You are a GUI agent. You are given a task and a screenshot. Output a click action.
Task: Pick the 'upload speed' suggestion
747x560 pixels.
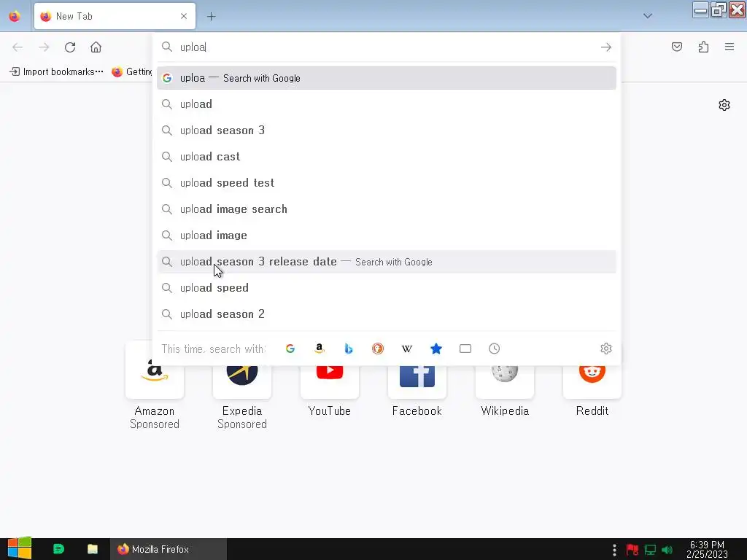(387, 287)
